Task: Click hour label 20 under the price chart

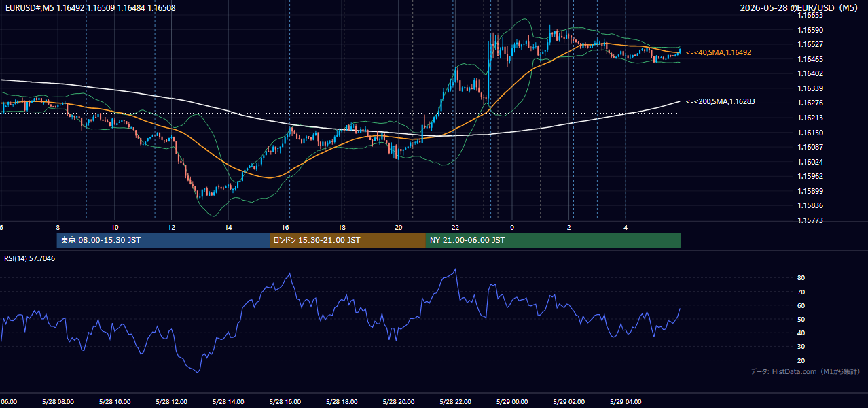Action: 399,227
